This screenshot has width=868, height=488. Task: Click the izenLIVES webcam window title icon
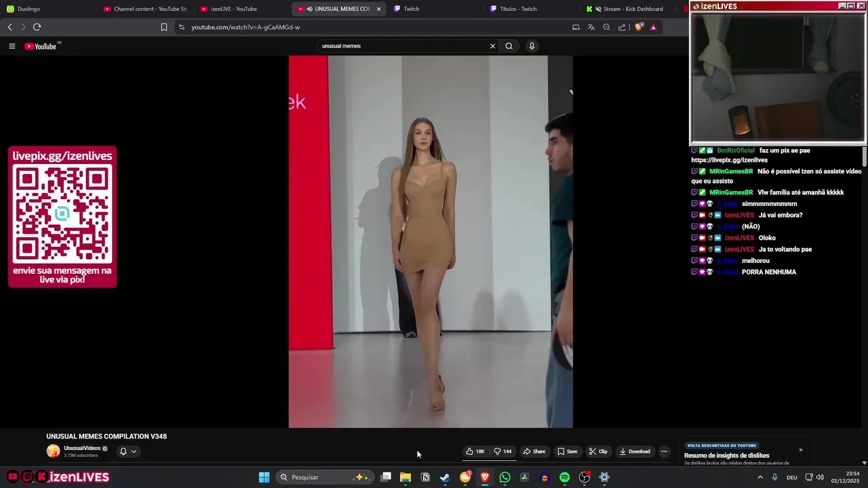click(x=696, y=6)
